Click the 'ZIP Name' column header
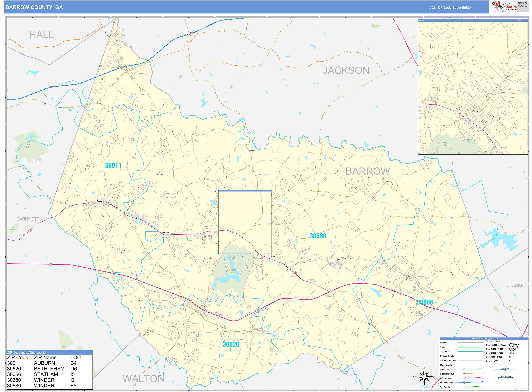532x392 pixels. pyautogui.click(x=45, y=358)
